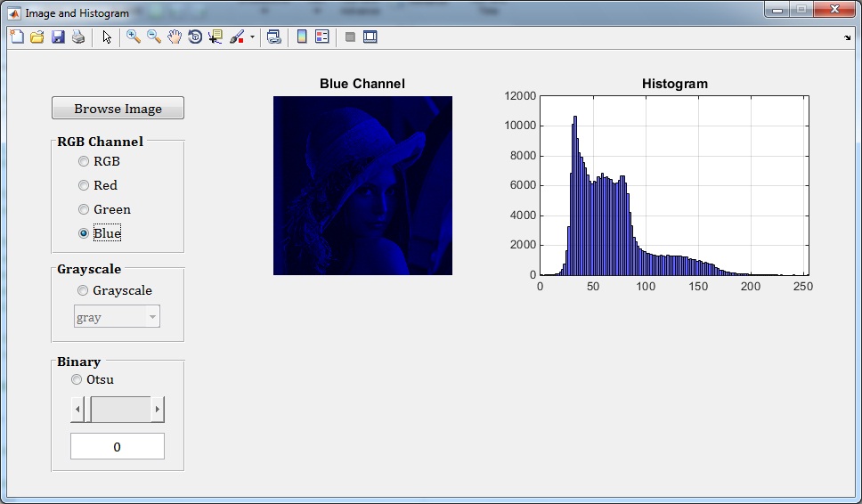Viewport: 862px width, 504px height.
Task: Switch to the Green channel option
Action: [84, 209]
